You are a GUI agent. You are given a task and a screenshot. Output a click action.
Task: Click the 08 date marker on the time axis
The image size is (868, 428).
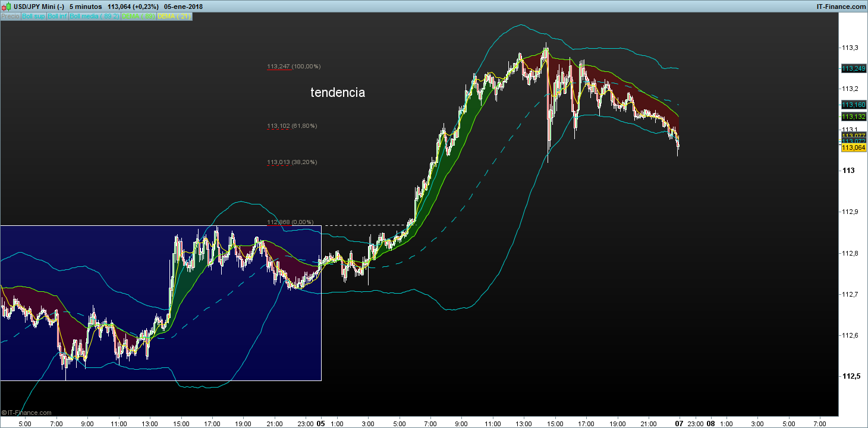click(710, 424)
